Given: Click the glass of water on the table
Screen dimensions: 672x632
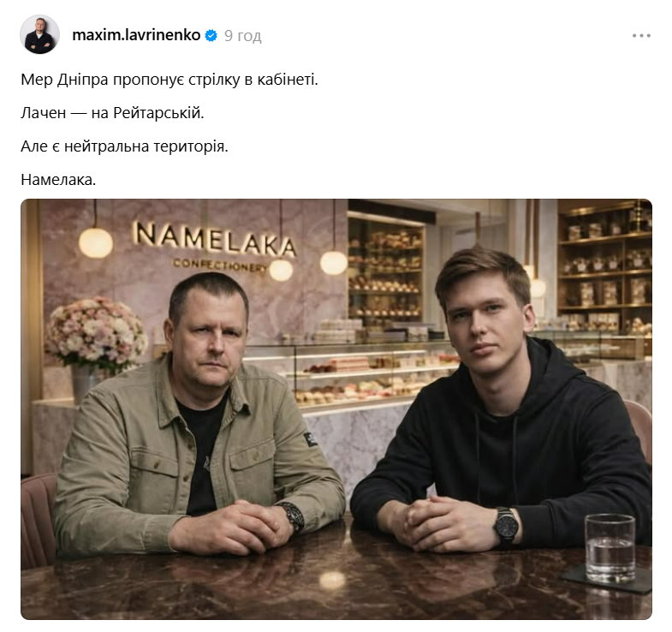Looking at the screenshot, I should point(610,547).
